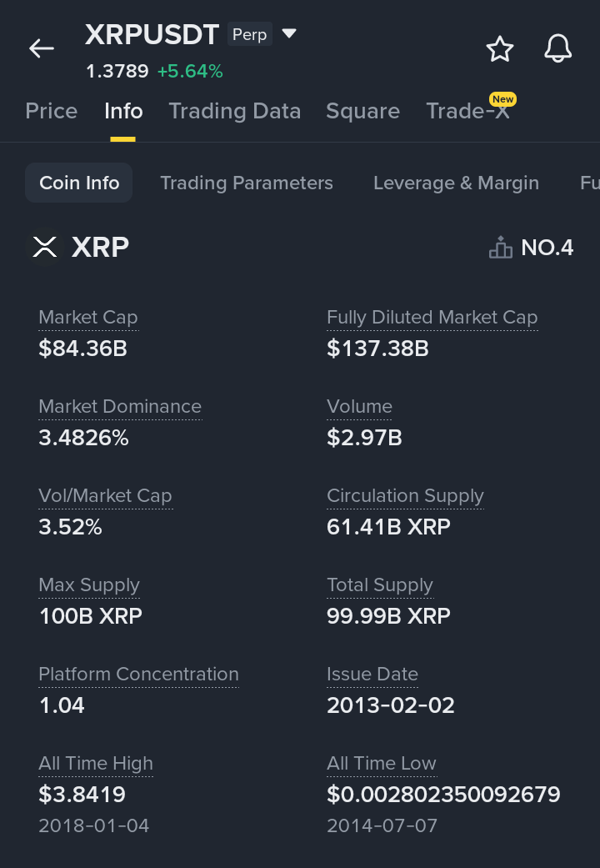Open the Trading Data tab
Image resolution: width=600 pixels, height=868 pixels.
(x=234, y=111)
